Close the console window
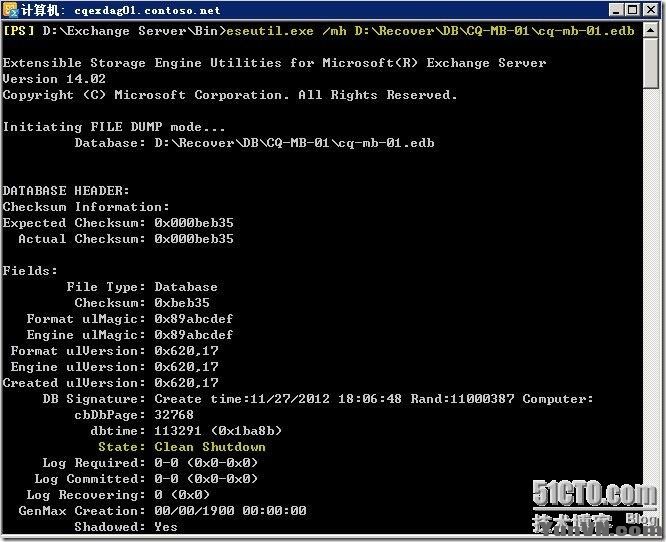 (x=650, y=9)
